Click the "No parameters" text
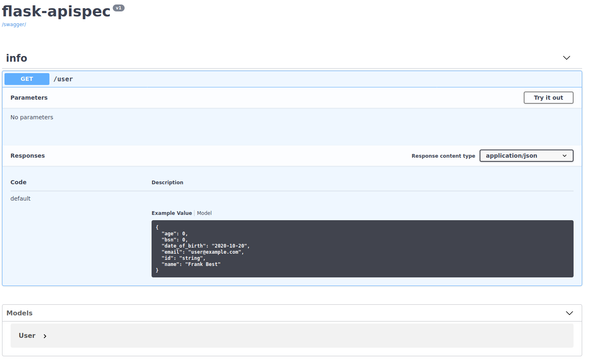This screenshot has width=594, height=364. pos(32,117)
